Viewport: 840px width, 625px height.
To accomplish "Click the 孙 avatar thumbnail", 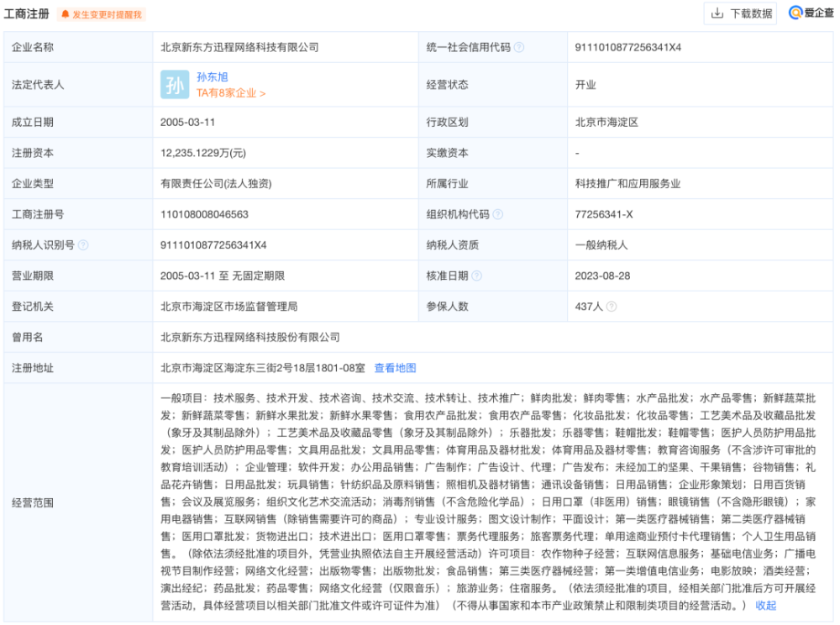I will [x=175, y=85].
